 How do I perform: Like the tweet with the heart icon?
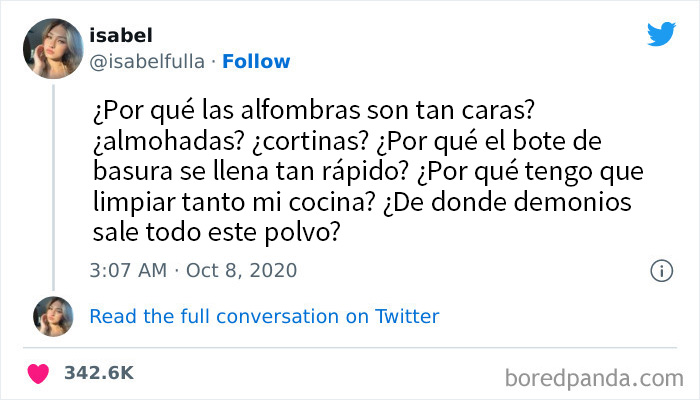pos(40,373)
